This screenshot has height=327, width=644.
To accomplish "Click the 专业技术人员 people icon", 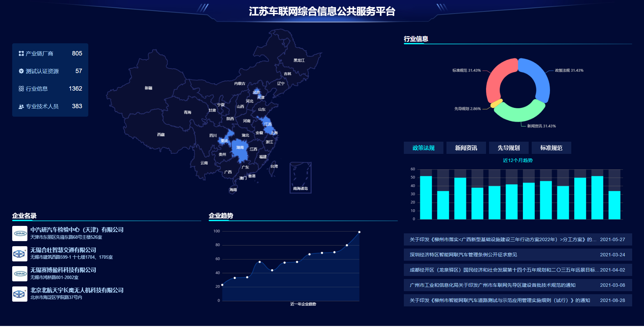I will coord(21,107).
